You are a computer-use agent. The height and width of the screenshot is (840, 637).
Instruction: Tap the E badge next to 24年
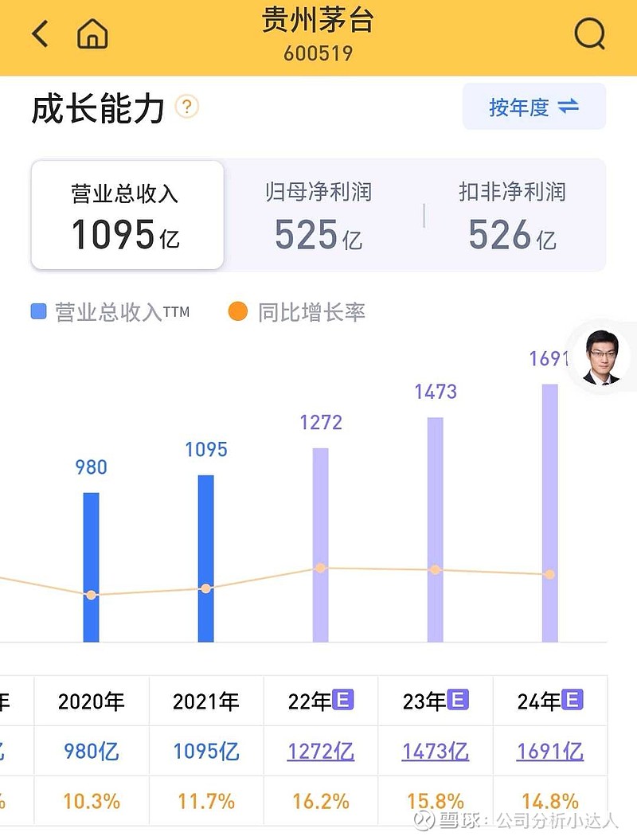[573, 700]
